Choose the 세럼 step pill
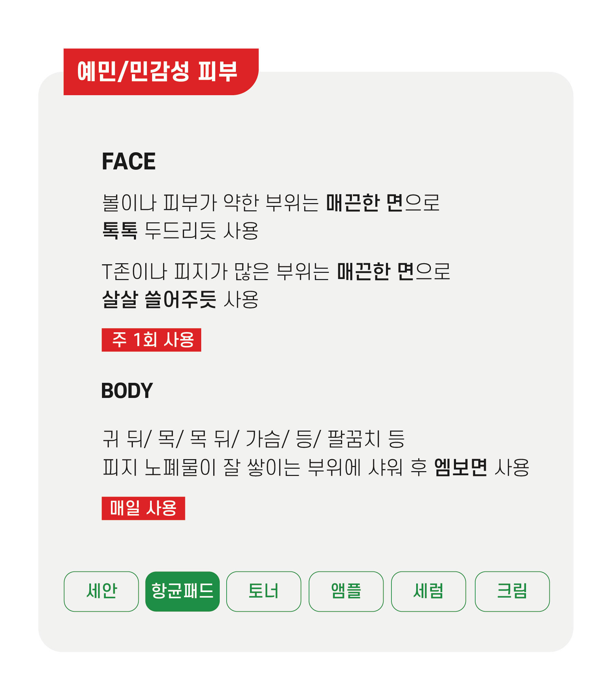 pos(428,591)
